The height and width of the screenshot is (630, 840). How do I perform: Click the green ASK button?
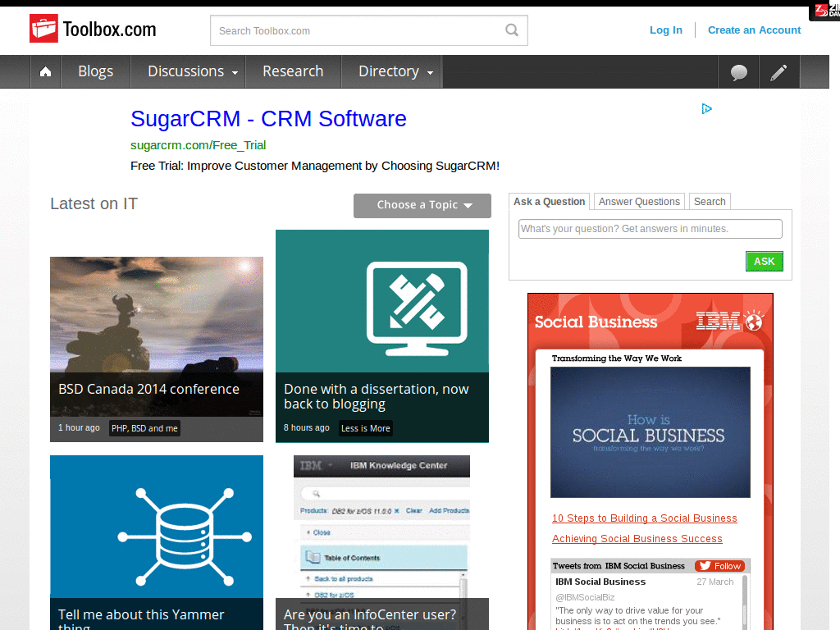pos(765,262)
